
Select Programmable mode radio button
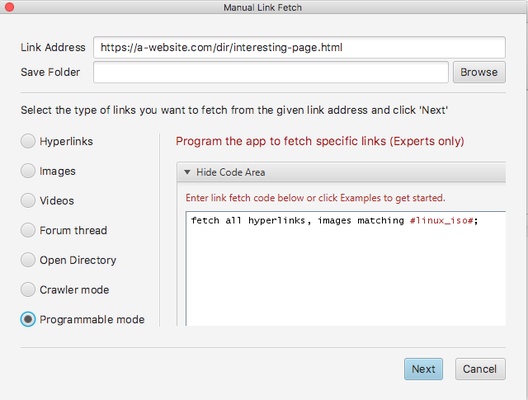coord(28,319)
